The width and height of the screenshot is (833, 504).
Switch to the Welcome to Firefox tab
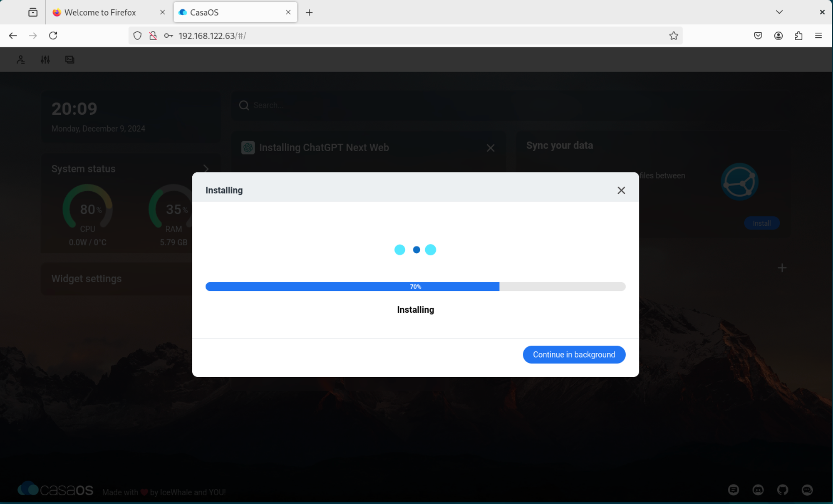pos(100,12)
